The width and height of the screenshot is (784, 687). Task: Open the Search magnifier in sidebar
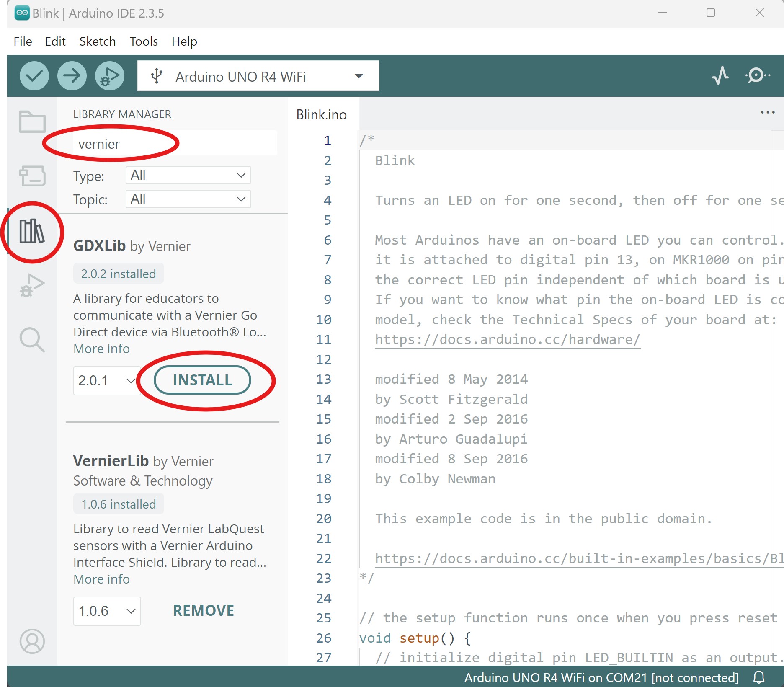pos(32,340)
